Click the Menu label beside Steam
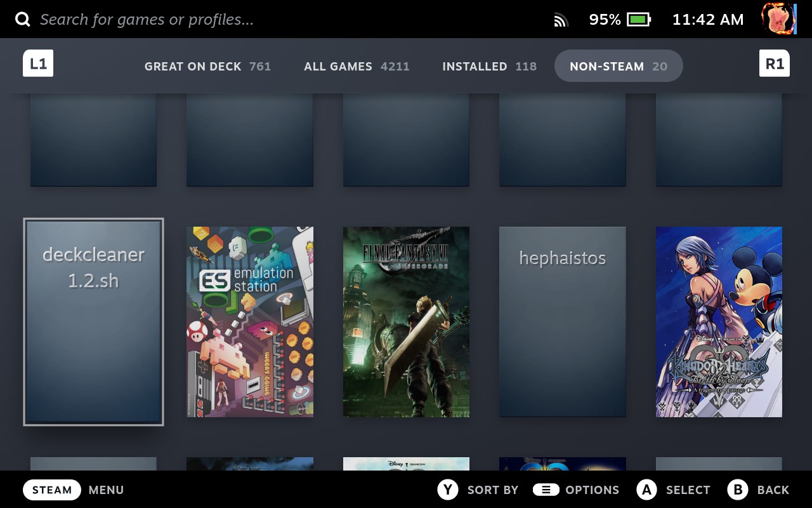This screenshot has height=508, width=812. (107, 490)
